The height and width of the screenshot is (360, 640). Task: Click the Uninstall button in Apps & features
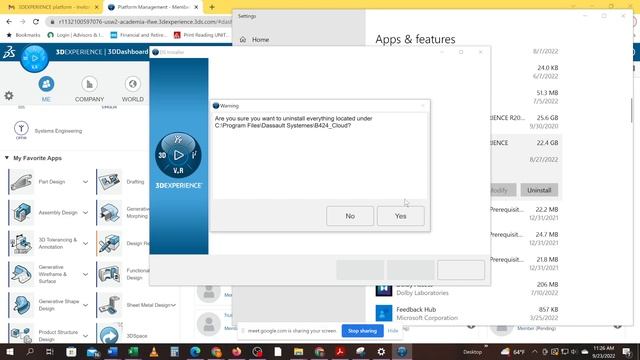coord(539,190)
